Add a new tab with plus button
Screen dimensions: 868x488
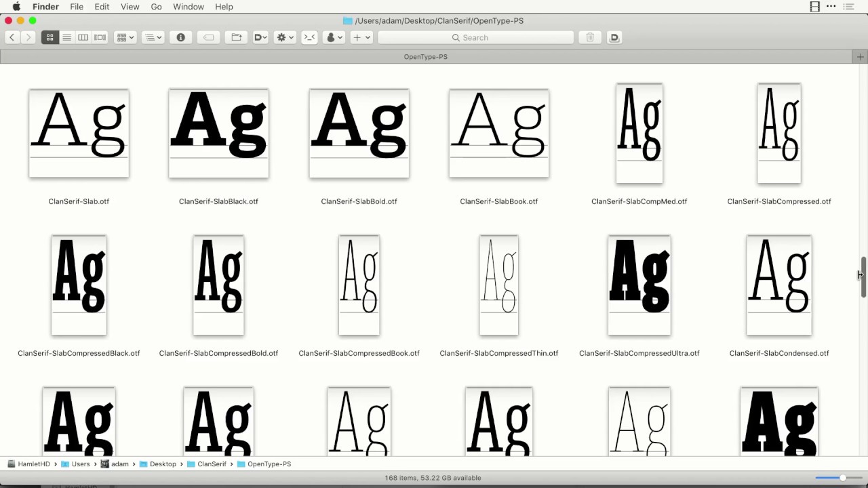click(x=860, y=57)
